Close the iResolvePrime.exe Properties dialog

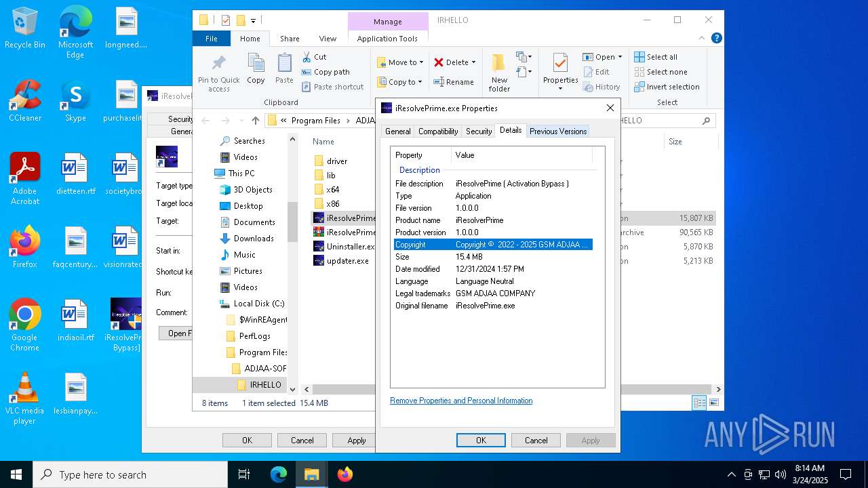coord(610,108)
